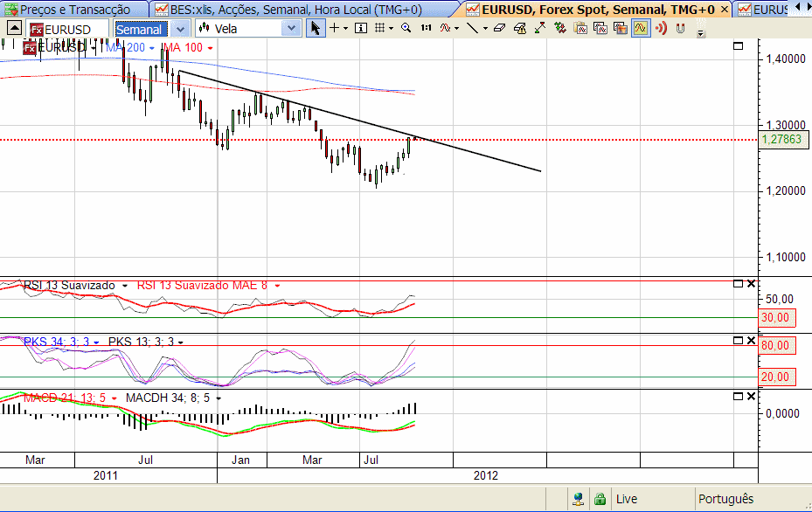Viewport: 812px width, 512px height.
Task: Click the info (i) data window icon
Action: tap(361, 28)
